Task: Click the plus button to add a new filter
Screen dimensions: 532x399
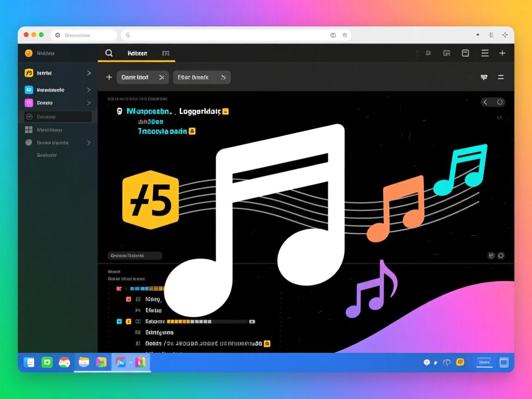Action: [x=109, y=77]
